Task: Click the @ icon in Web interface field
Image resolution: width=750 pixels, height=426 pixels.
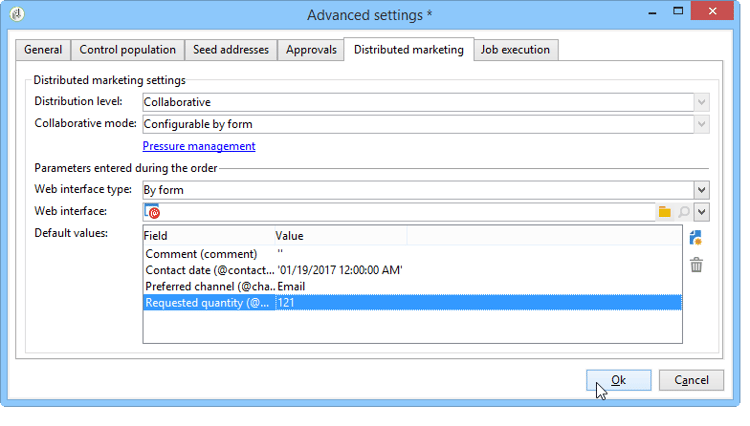Action: pos(153,212)
